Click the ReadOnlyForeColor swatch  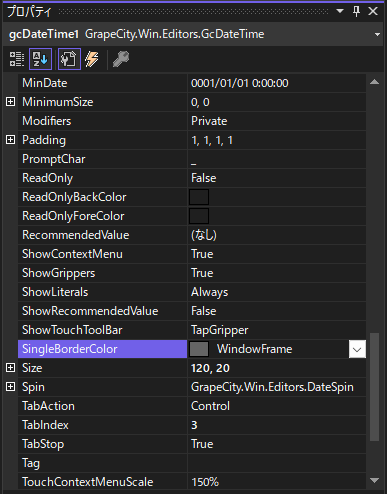click(199, 216)
